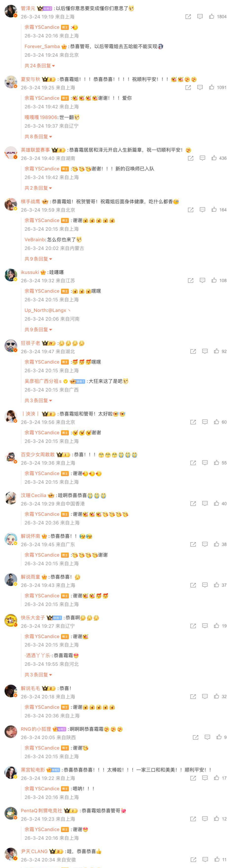
Task: Open Forever_Samba's user profile link
Action: [42, 46]
